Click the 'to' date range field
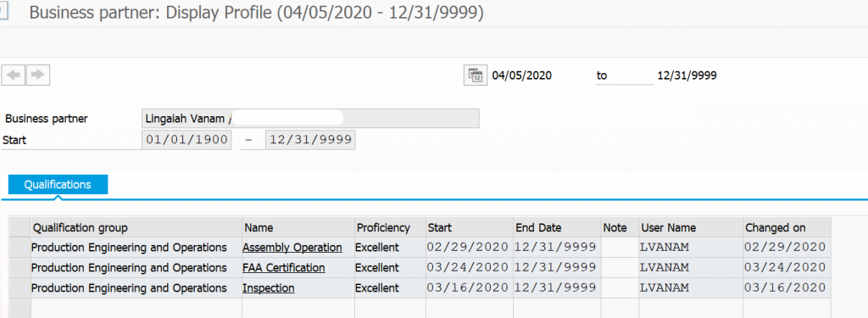The width and height of the screenshot is (868, 318). click(x=625, y=76)
